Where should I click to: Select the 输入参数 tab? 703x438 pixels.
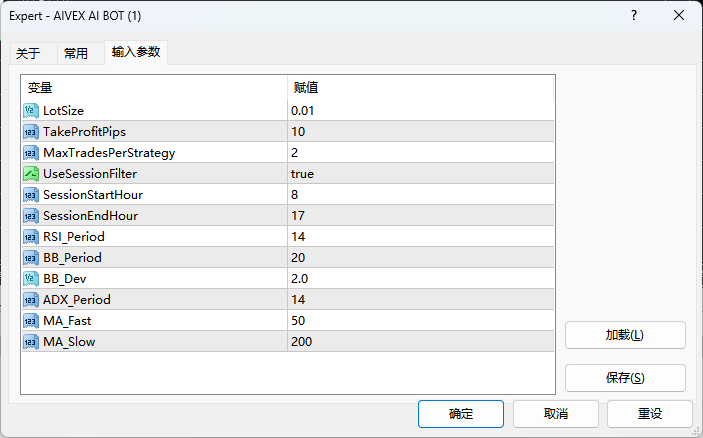click(x=135, y=52)
